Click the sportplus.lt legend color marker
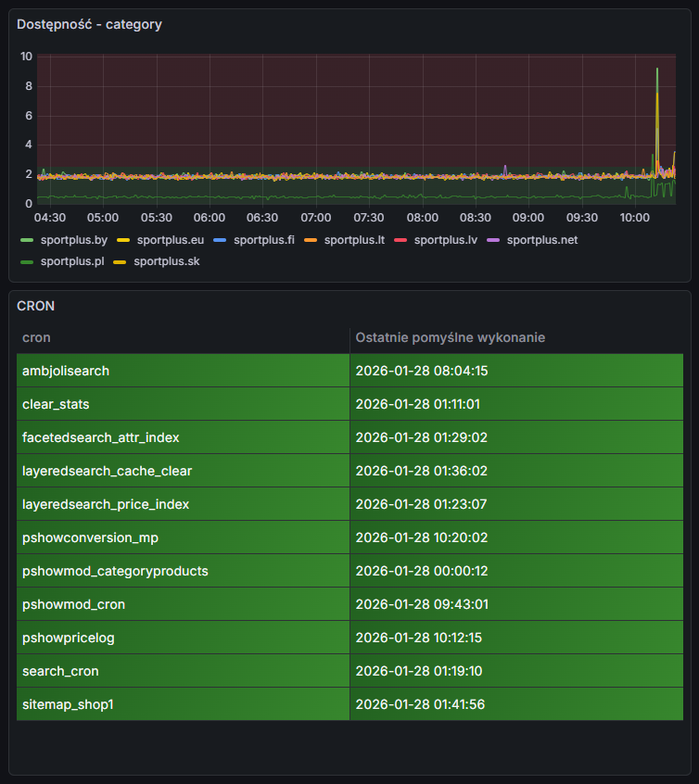 311,240
